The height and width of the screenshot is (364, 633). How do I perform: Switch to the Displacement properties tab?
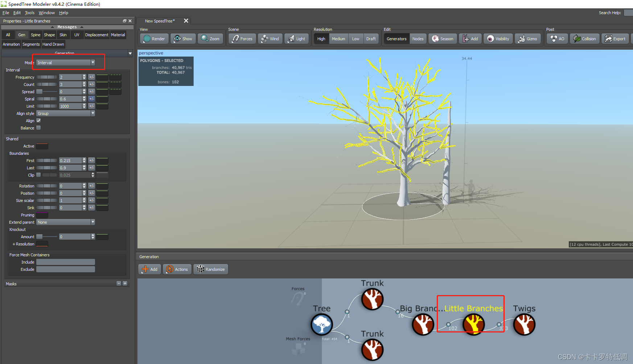pyautogui.click(x=96, y=35)
